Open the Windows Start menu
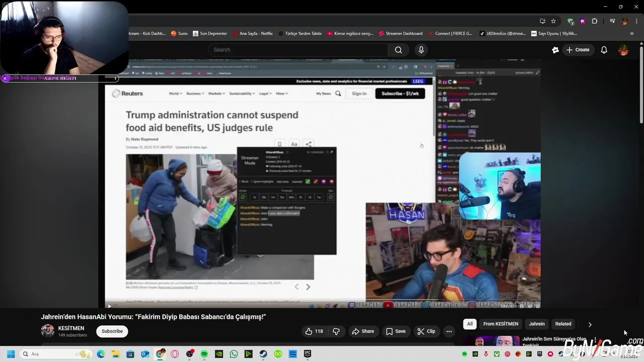This screenshot has height=362, width=644. (x=11, y=354)
